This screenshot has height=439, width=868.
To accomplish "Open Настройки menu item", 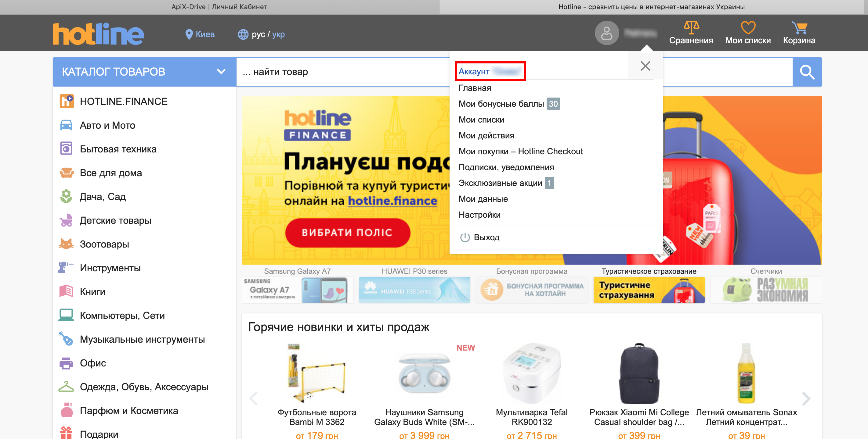I will coord(479,214).
